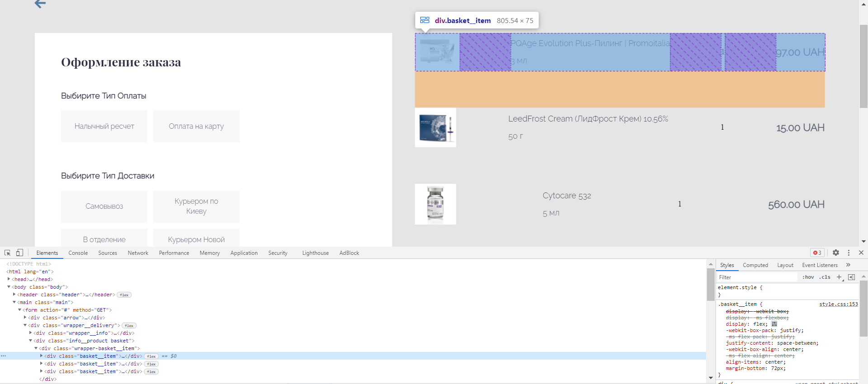Click the Elements panel vertical scrollbar
The width and height of the screenshot is (868, 384).
coord(711,285)
